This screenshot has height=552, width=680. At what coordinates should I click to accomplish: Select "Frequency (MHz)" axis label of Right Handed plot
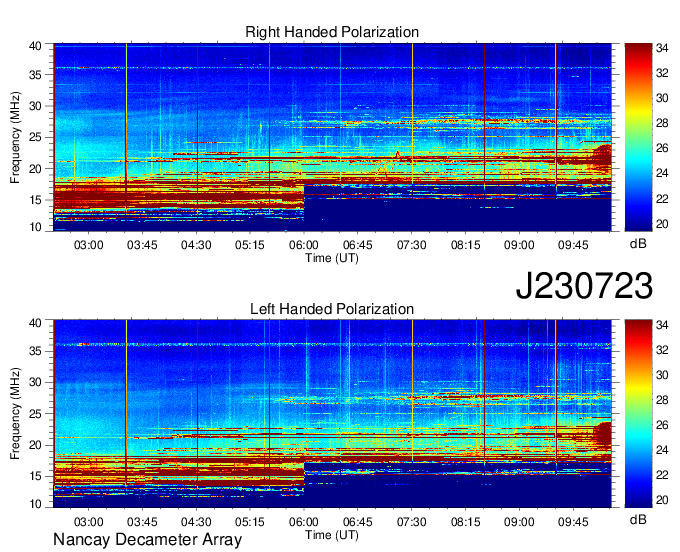pos(15,137)
